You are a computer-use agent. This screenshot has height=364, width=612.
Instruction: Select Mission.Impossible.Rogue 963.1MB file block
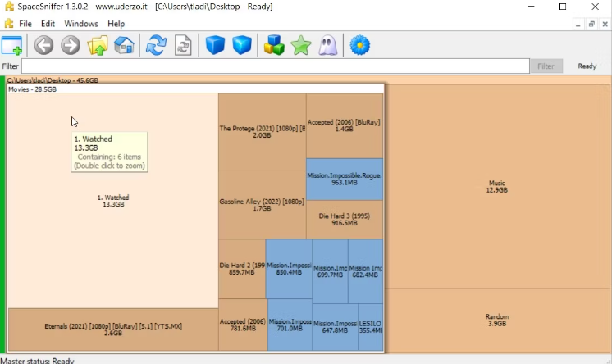pos(345,179)
